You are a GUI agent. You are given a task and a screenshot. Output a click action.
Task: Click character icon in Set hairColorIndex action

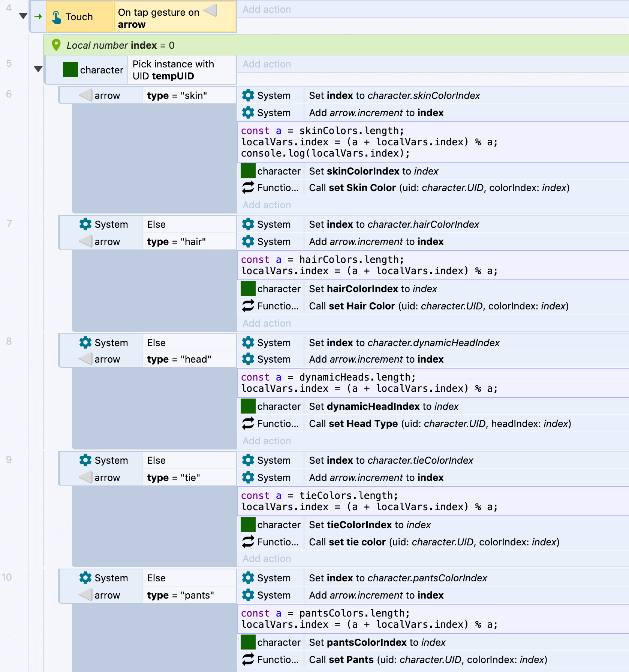[248, 288]
